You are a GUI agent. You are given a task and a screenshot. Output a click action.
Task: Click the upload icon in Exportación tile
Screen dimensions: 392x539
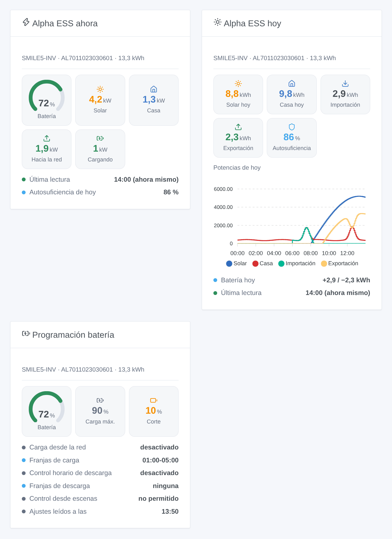[x=238, y=127]
